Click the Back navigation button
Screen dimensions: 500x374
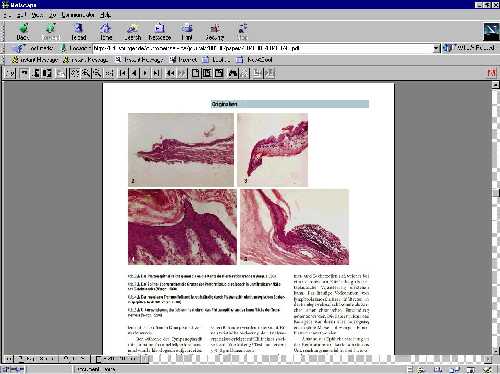(x=23, y=32)
